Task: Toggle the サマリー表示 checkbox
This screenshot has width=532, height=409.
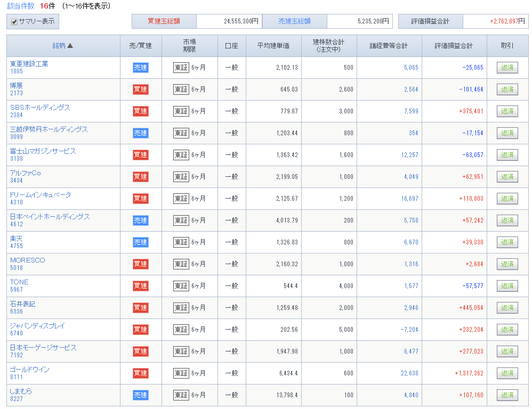Action: click(14, 22)
